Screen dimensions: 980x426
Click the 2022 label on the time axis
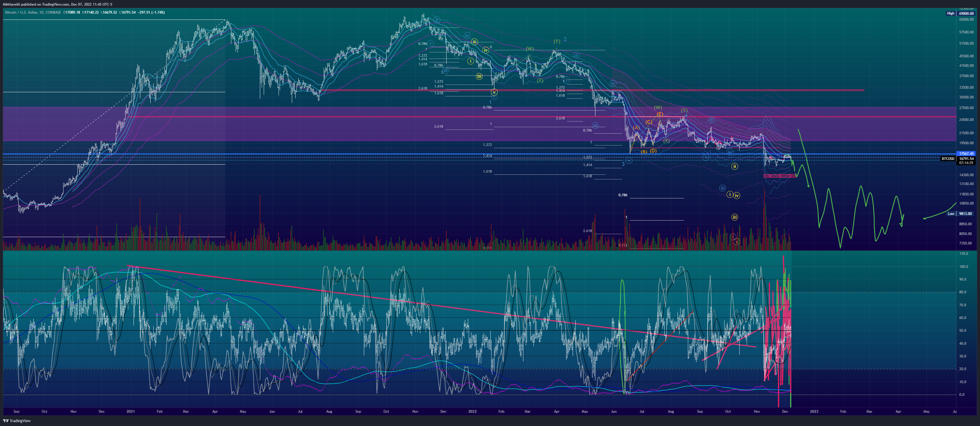pyautogui.click(x=472, y=412)
